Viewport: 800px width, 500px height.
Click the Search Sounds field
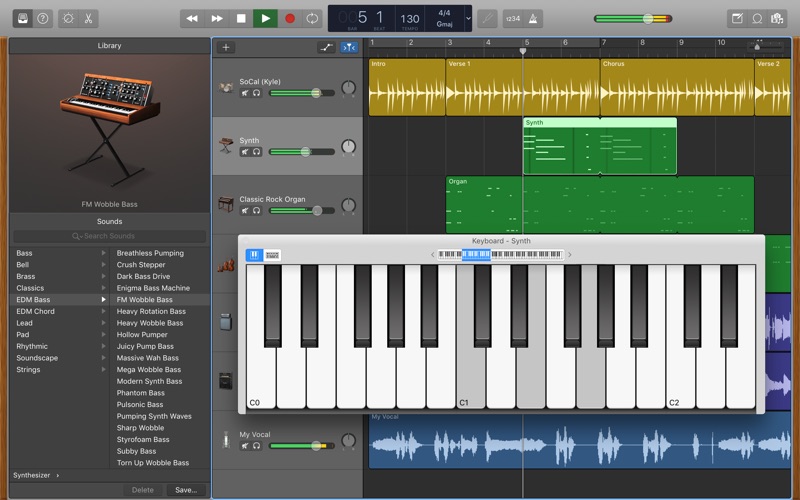point(109,236)
